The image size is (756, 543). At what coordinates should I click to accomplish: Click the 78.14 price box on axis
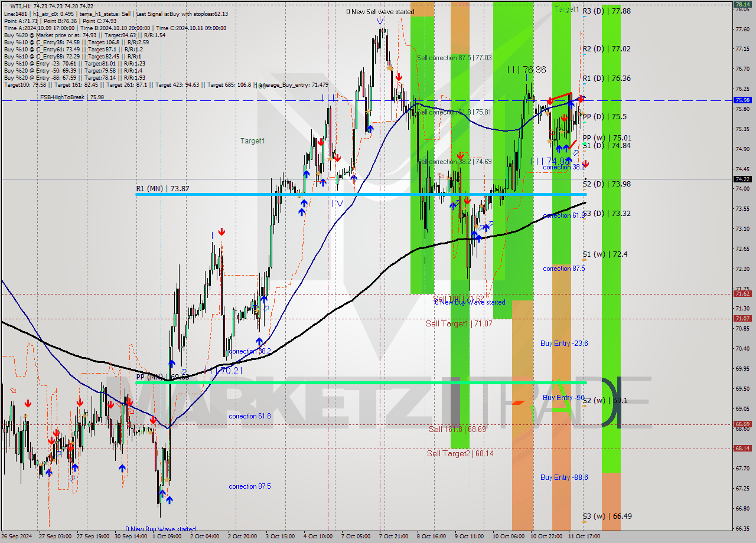(742, 4)
